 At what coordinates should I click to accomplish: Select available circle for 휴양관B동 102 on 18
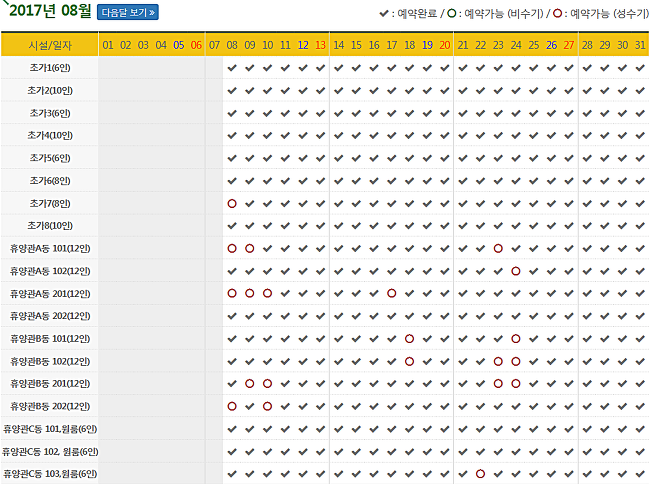(410, 361)
